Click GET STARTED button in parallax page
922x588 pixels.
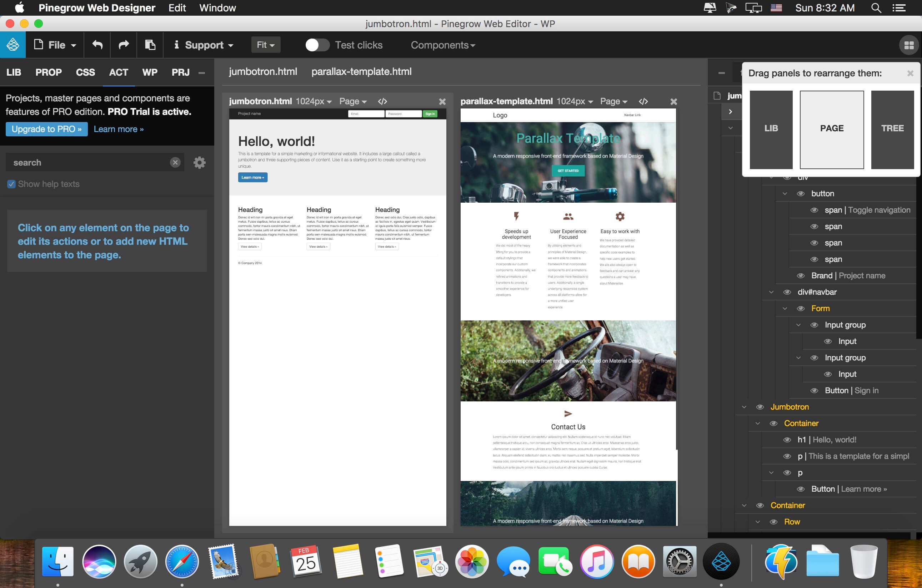(x=568, y=171)
